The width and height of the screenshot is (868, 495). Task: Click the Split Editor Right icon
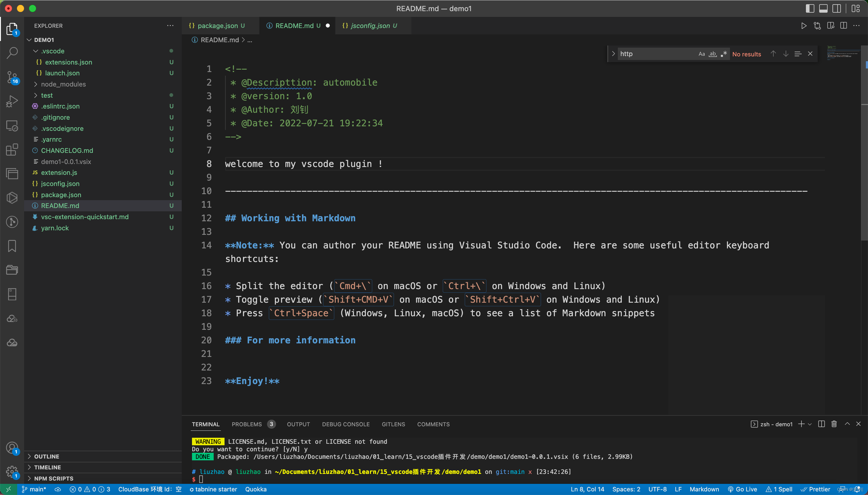(x=843, y=26)
